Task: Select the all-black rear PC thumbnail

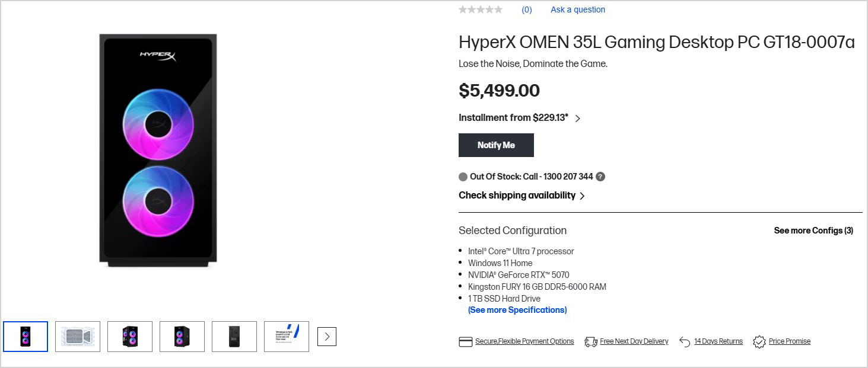Action: 234,337
